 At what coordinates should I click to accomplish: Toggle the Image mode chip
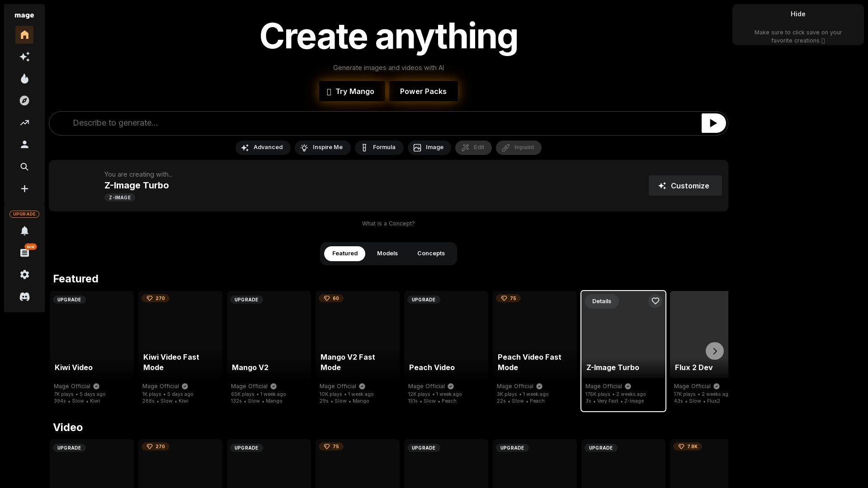[x=429, y=148]
